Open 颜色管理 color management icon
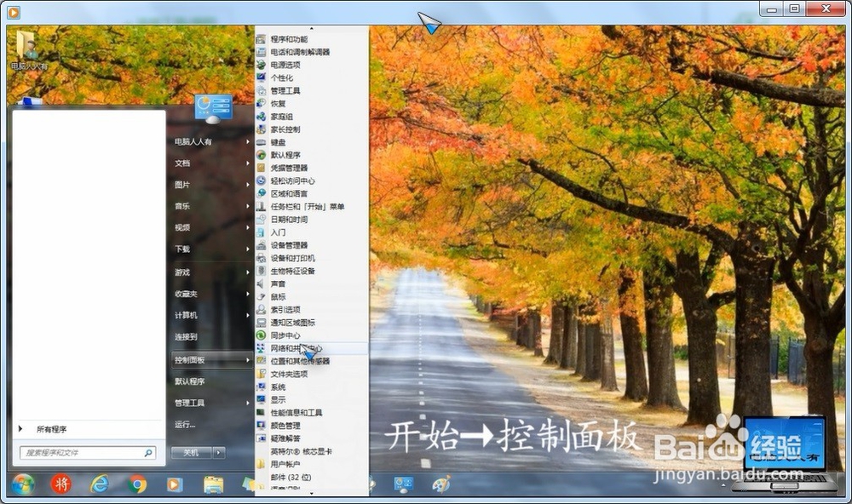 point(262,426)
